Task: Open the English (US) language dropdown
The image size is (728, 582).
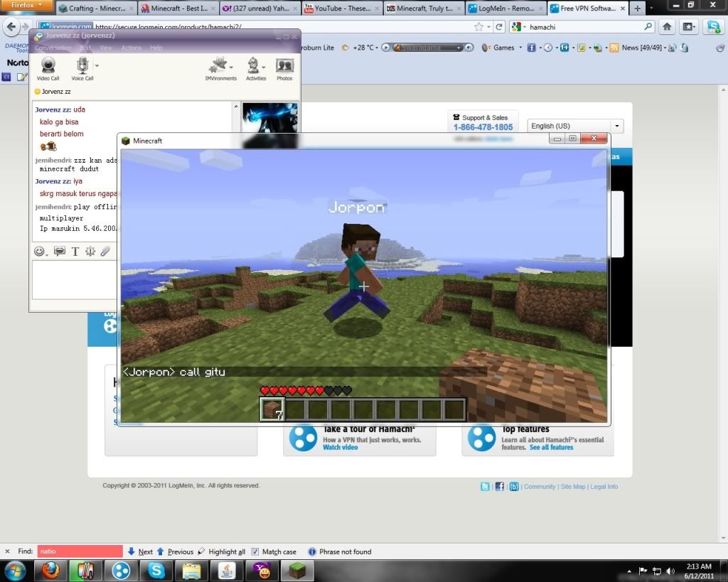Action: [x=574, y=126]
